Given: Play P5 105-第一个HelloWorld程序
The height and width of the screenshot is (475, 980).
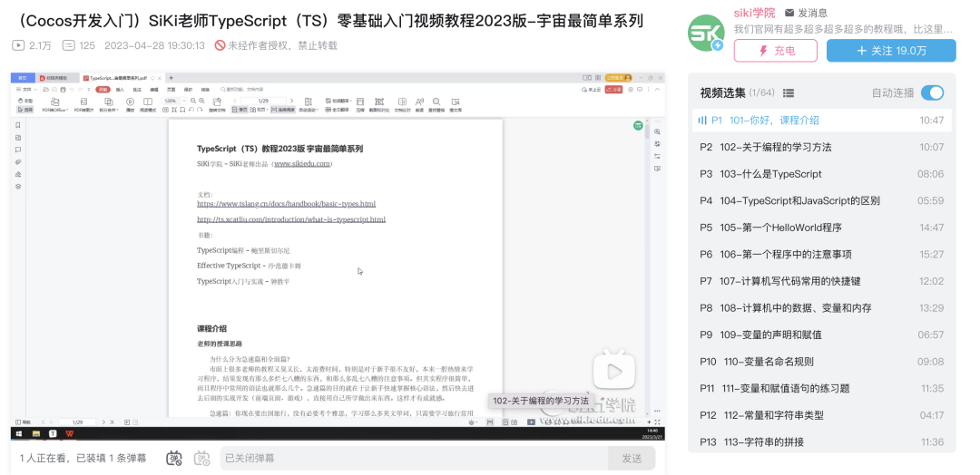Looking at the screenshot, I should (822, 228).
